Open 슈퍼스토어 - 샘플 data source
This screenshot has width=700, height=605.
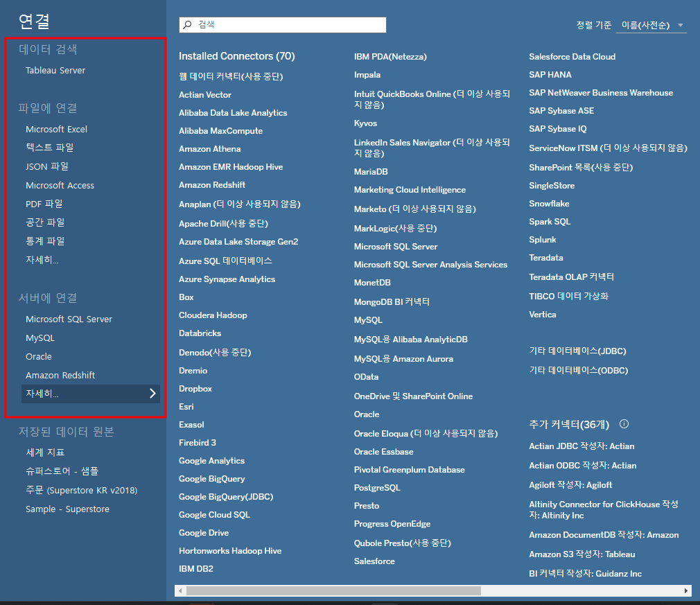pyautogui.click(x=62, y=471)
